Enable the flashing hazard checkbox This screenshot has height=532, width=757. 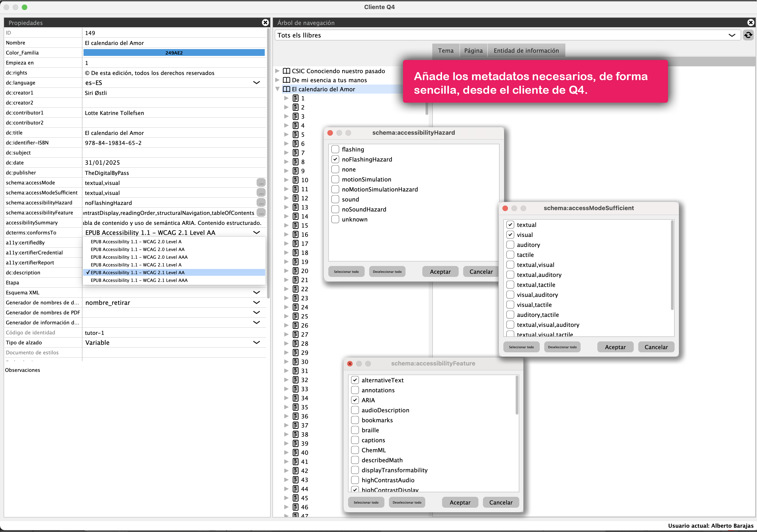335,149
